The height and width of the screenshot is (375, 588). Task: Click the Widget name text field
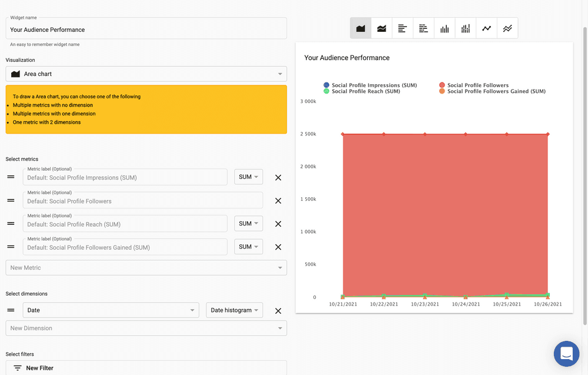pyautogui.click(x=146, y=29)
